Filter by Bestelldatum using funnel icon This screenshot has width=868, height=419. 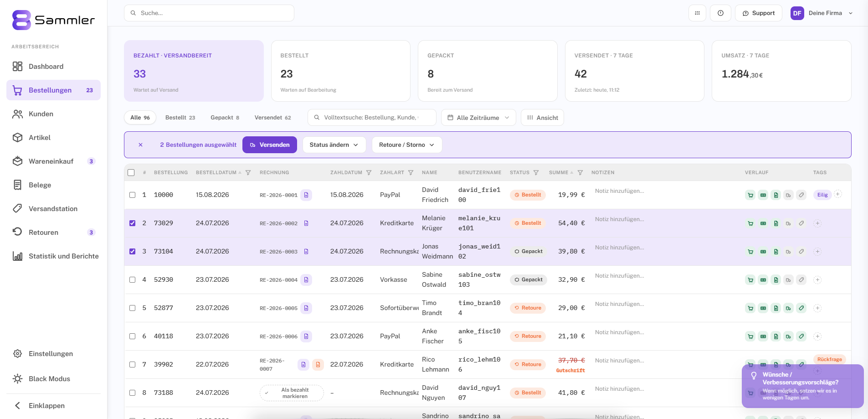pos(248,173)
